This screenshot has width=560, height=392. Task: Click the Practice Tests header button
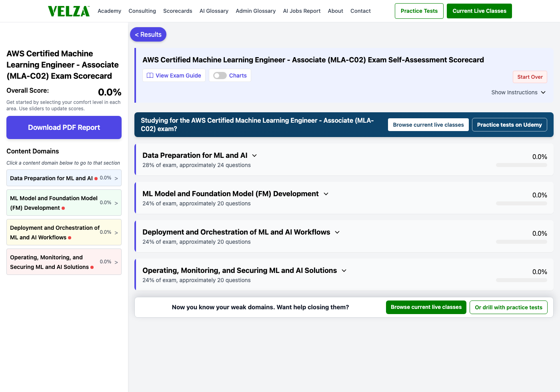click(419, 11)
